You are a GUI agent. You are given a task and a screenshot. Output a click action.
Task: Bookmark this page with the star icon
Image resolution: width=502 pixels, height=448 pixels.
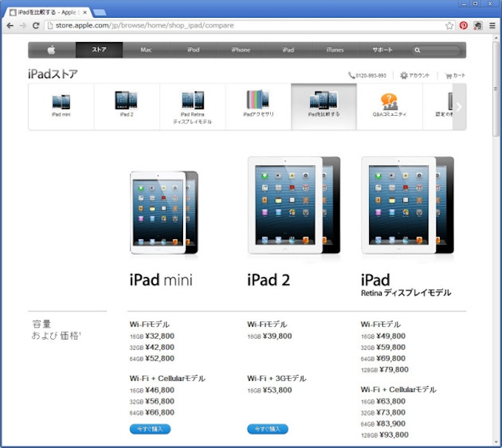tap(450, 25)
